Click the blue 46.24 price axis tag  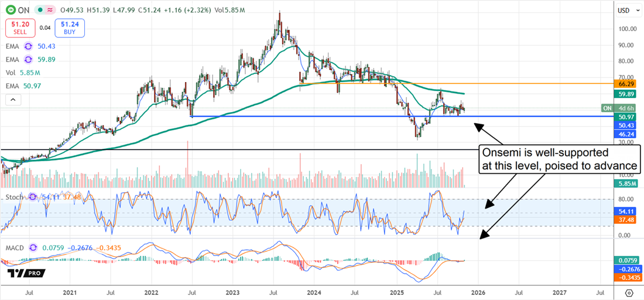click(x=625, y=134)
